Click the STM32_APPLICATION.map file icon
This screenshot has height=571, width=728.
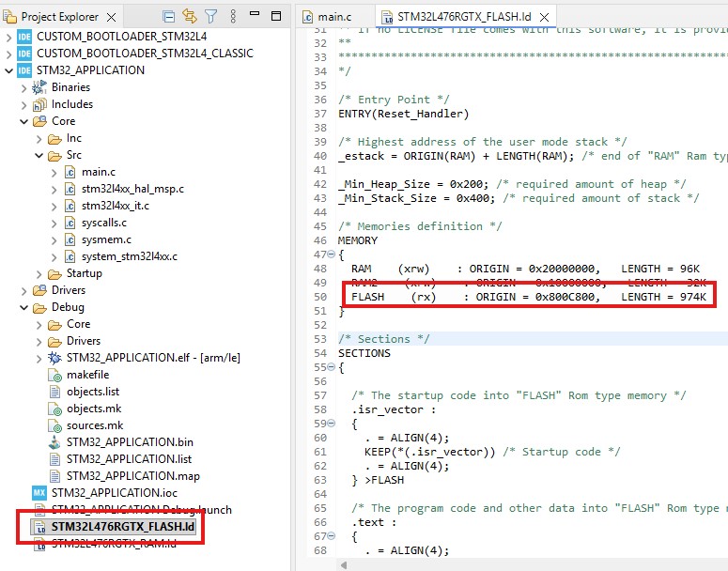[x=54, y=476]
